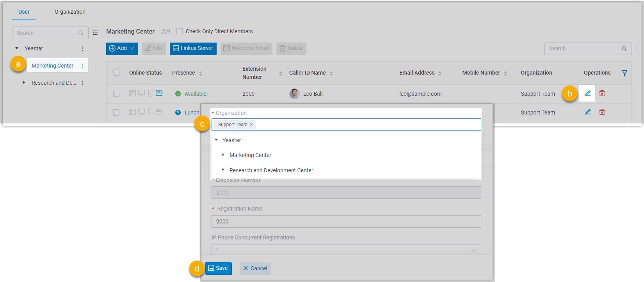Select Marketing Center in the sidebar tree

(52, 66)
